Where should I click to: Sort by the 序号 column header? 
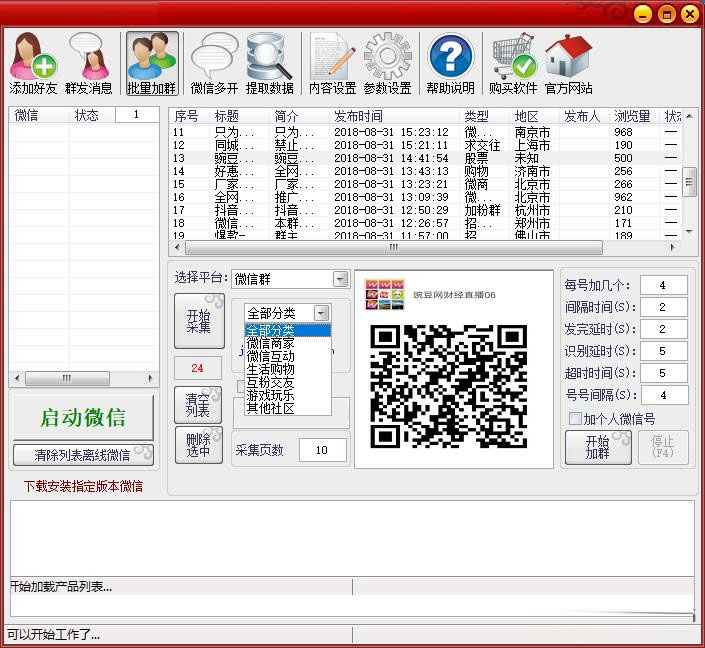(x=189, y=116)
